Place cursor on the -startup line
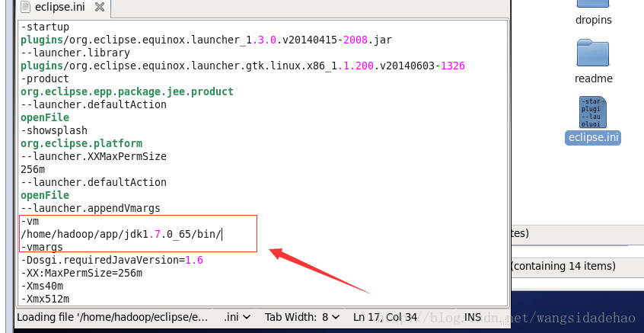The width and height of the screenshot is (644, 333). (x=45, y=27)
